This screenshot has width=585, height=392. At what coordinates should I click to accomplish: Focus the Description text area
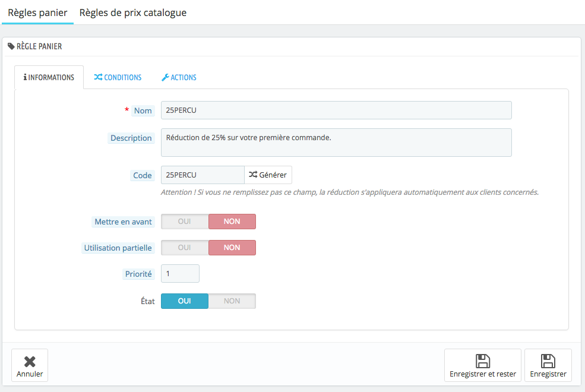336,143
